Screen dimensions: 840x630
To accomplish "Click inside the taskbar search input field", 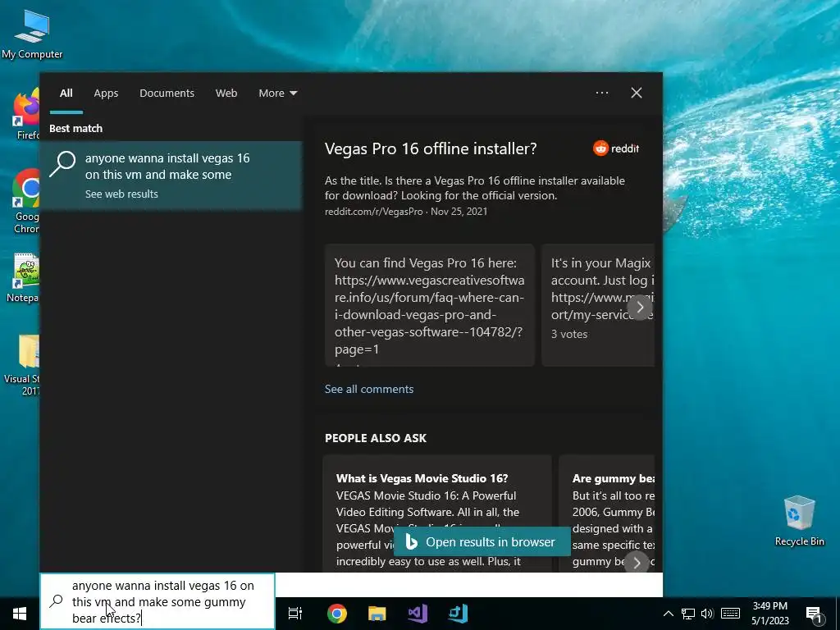I will (158, 601).
